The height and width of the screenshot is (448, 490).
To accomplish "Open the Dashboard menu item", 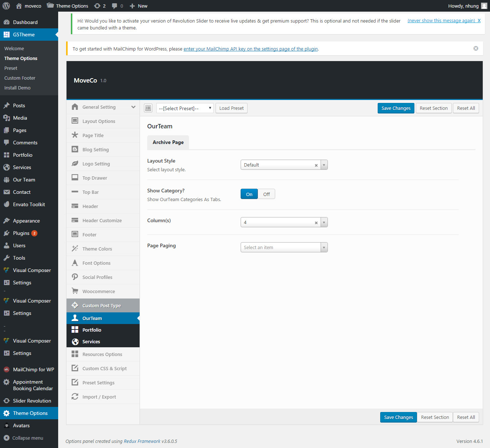I will pyautogui.click(x=29, y=22).
